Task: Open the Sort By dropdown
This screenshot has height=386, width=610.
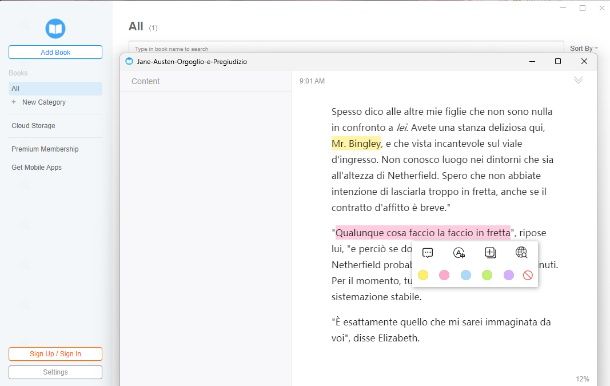Action: click(x=584, y=48)
